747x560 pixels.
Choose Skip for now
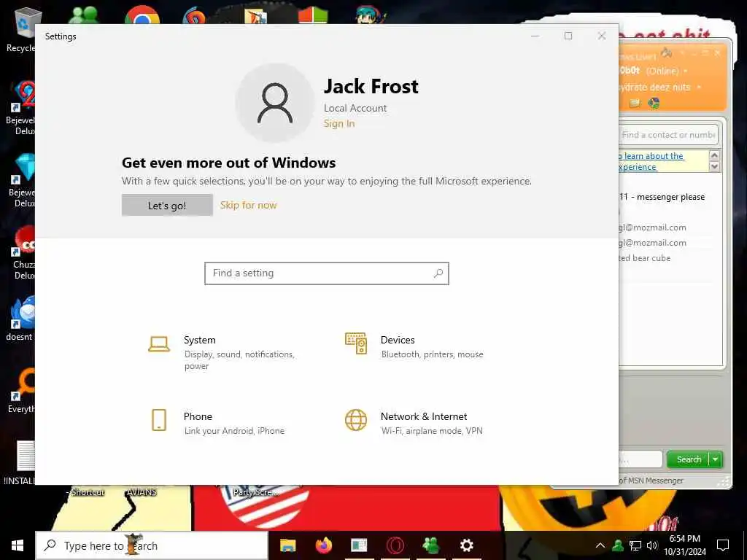pyautogui.click(x=248, y=205)
